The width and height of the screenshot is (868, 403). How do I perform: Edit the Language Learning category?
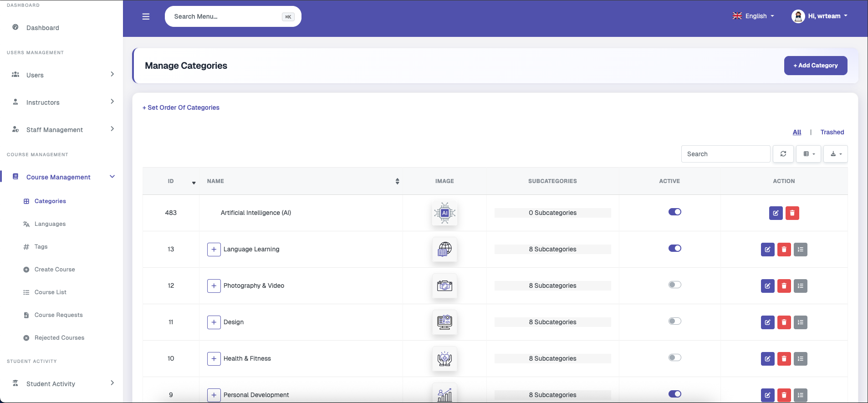pos(767,250)
